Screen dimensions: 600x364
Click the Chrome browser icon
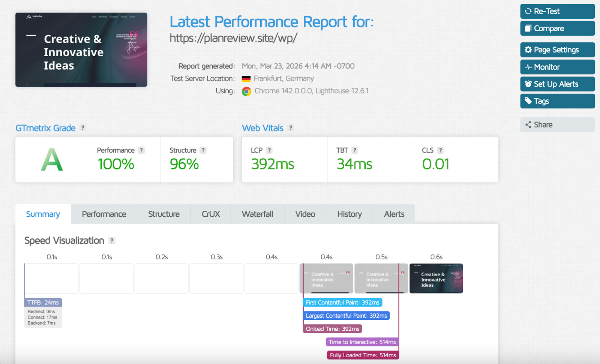point(246,91)
